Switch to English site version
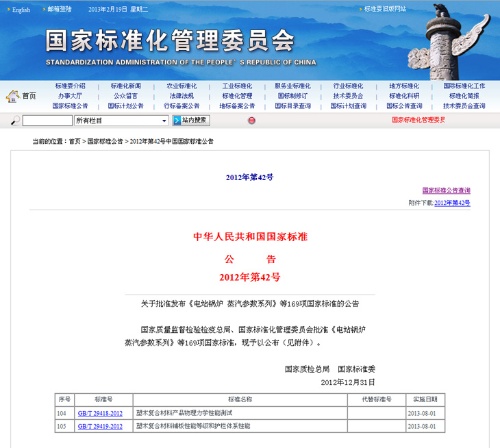This screenshot has width=500, height=448. (21, 10)
